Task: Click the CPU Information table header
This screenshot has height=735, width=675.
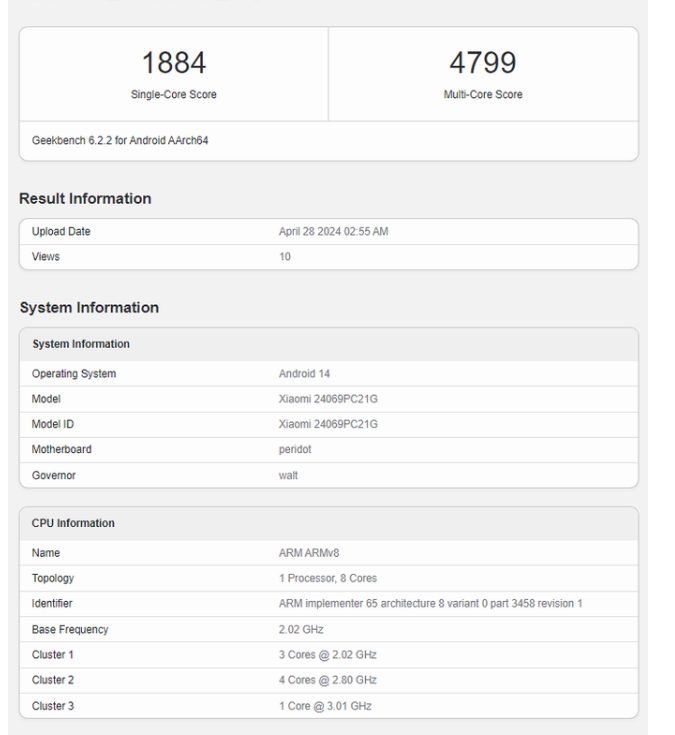Action: point(73,523)
